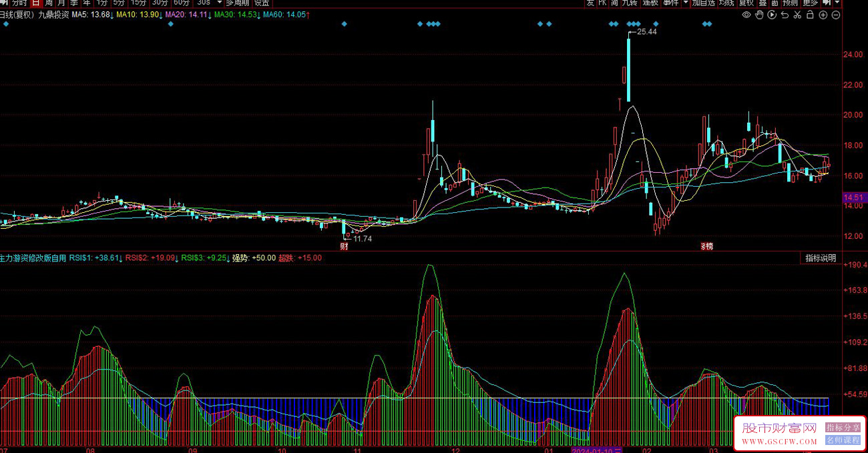The image size is (868, 453).
Task: Click 加自选 to add watchlist
Action: [703, 3]
